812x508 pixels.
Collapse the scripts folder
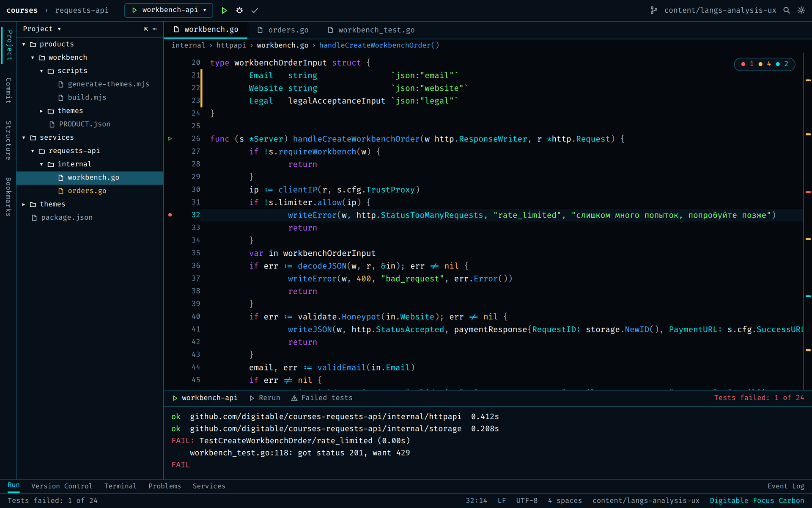(41, 71)
